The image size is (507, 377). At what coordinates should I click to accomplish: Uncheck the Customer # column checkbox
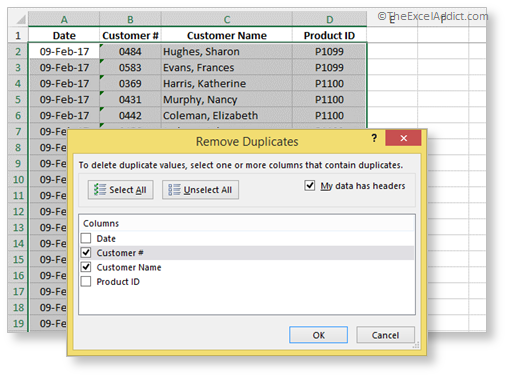click(86, 253)
